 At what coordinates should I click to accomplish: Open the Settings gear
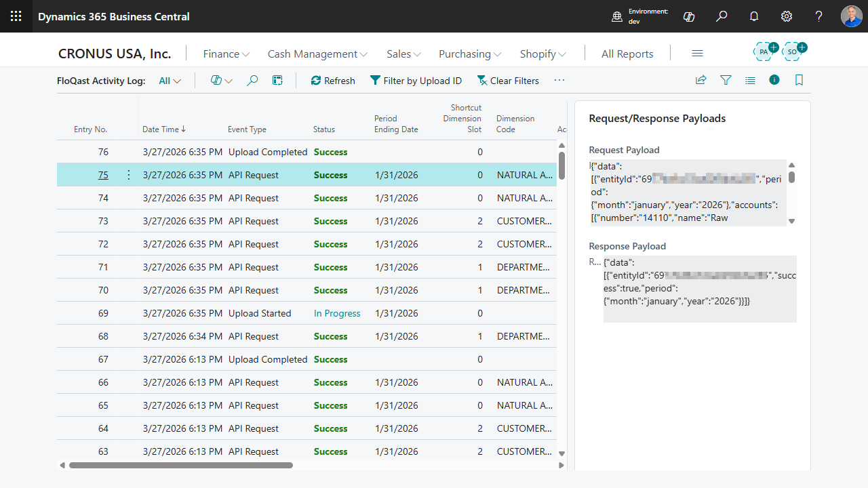(x=787, y=16)
